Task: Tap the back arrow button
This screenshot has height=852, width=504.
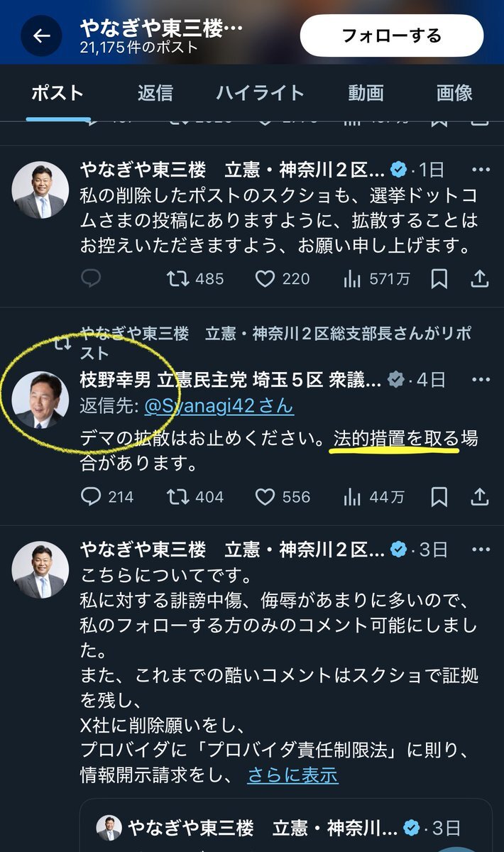Action: point(41,35)
